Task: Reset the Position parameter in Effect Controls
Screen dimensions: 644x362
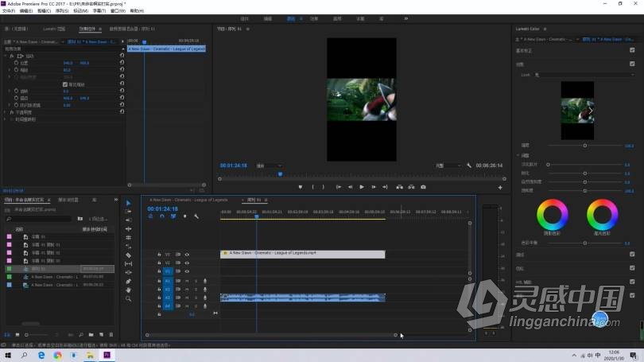Action: [122, 63]
